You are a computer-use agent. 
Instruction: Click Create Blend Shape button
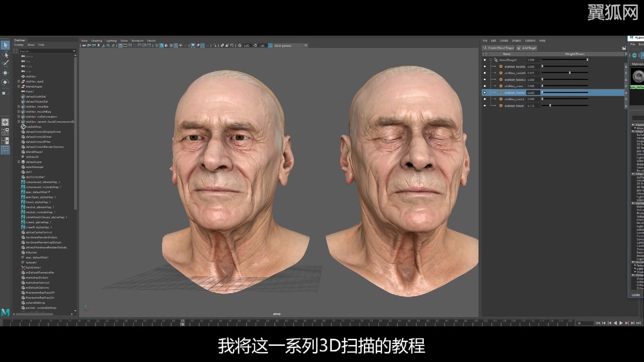499,48
